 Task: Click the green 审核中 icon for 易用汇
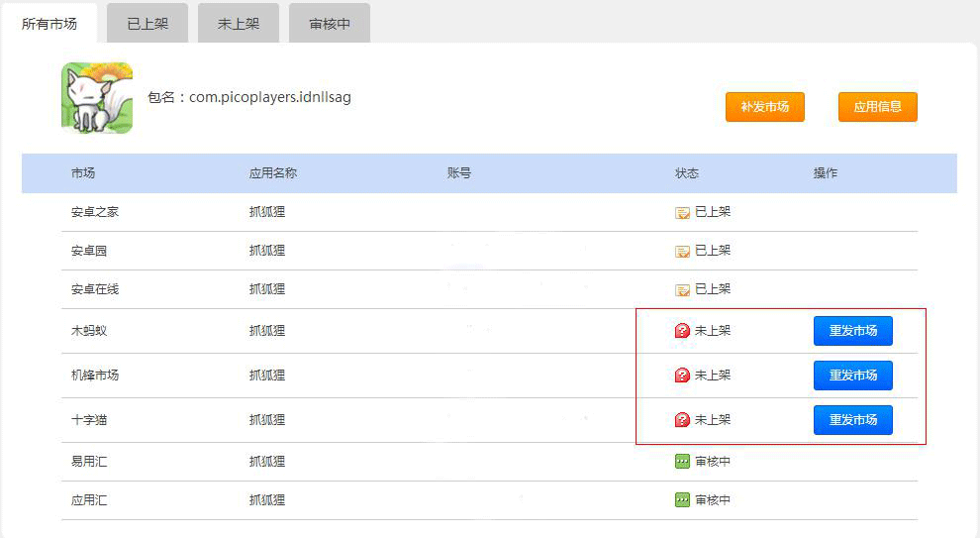pos(682,462)
